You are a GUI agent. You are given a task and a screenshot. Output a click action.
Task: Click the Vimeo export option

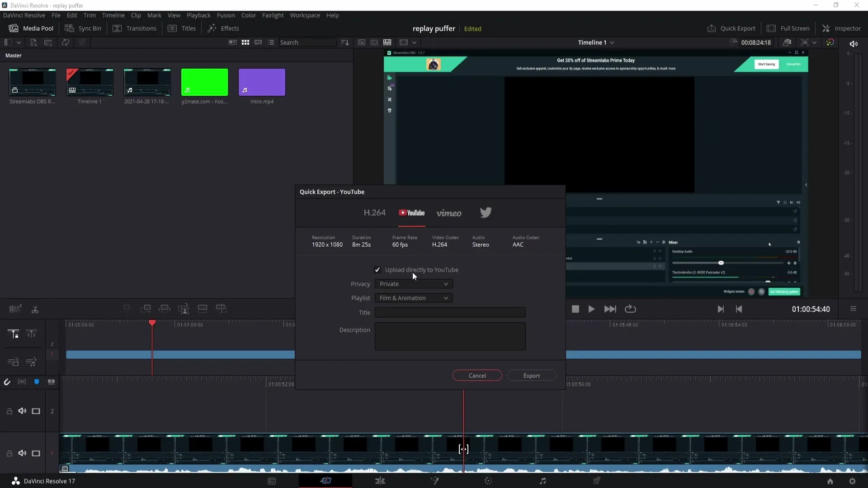(449, 213)
